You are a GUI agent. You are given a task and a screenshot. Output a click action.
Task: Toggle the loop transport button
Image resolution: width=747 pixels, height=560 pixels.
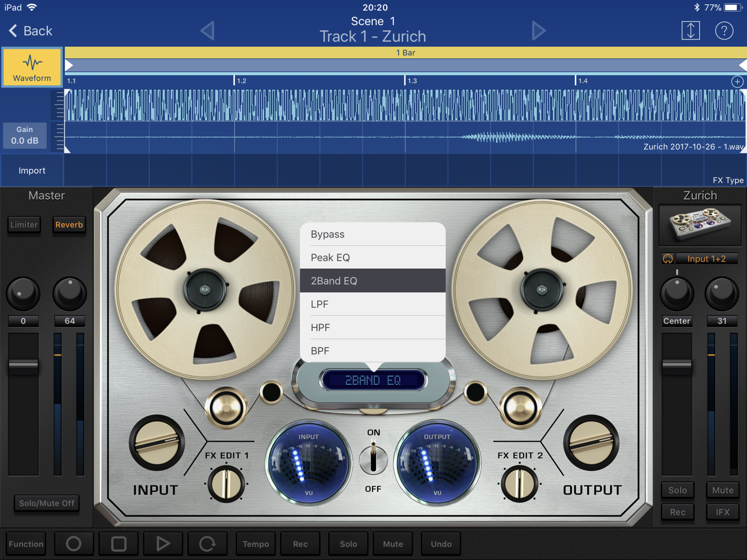pyautogui.click(x=207, y=544)
